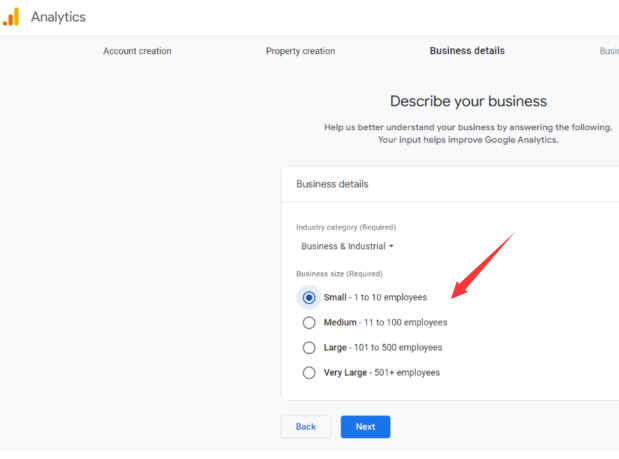Pick the Large business size radio button
The width and height of the screenshot is (619, 459).
pyautogui.click(x=309, y=347)
